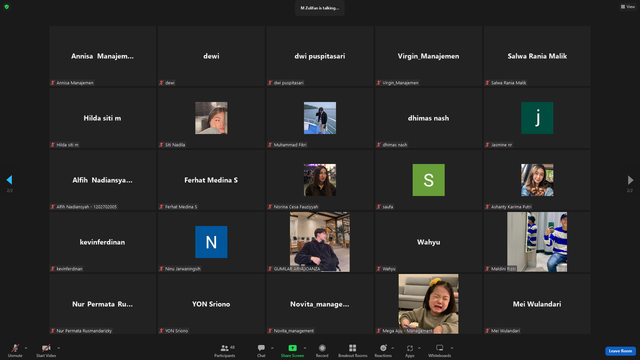The image size is (640, 360).
Task: Open the View layout menu
Action: tap(628, 7)
